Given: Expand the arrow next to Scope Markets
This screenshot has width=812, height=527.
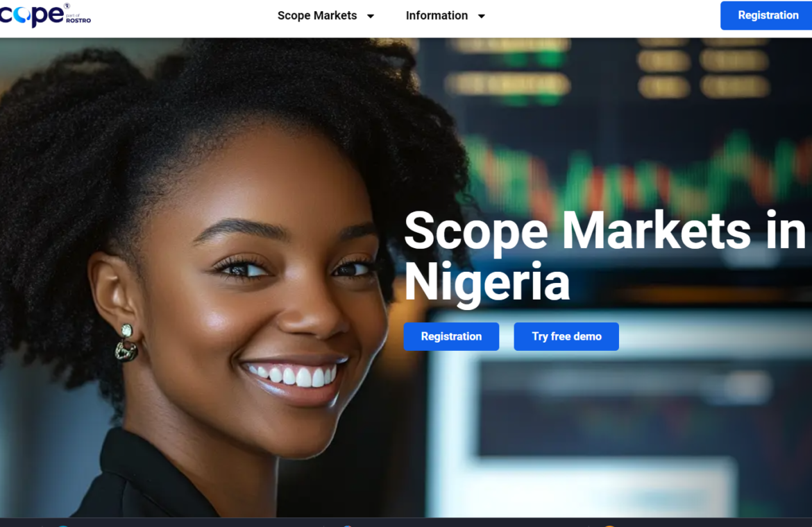Looking at the screenshot, I should (x=371, y=17).
